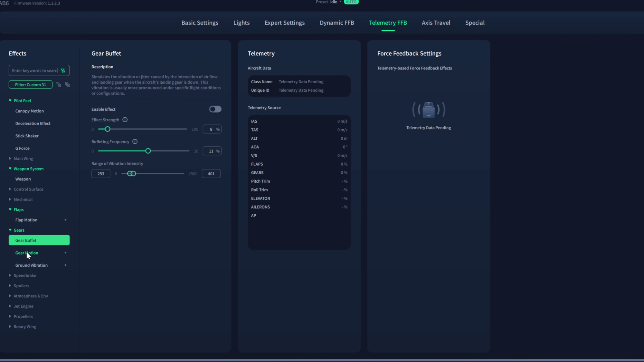Viewport: 644px width, 362px height.
Task: Expand the Jet Engine category
Action: (x=23, y=306)
